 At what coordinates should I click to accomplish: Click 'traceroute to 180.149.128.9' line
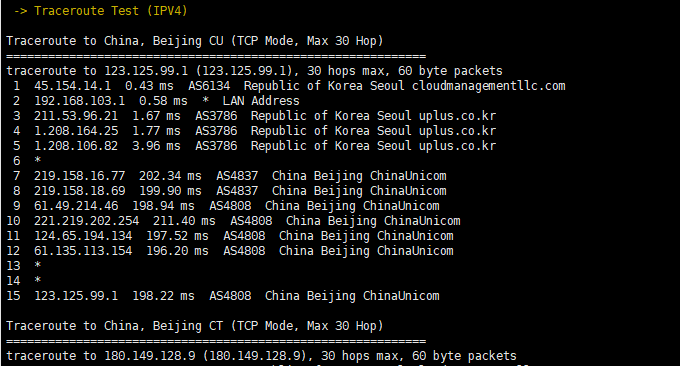[261, 356]
